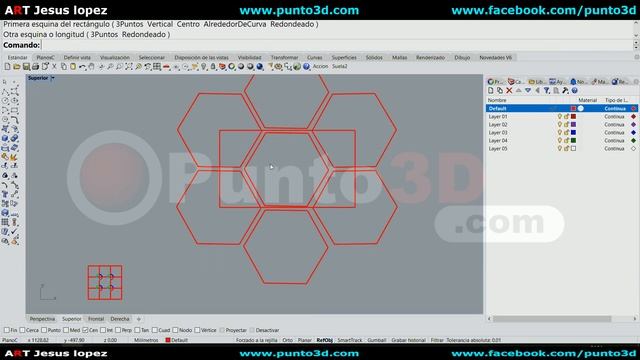Open the Continua linetype of Layer 04
The width and height of the screenshot is (640, 360).
tap(614, 140)
